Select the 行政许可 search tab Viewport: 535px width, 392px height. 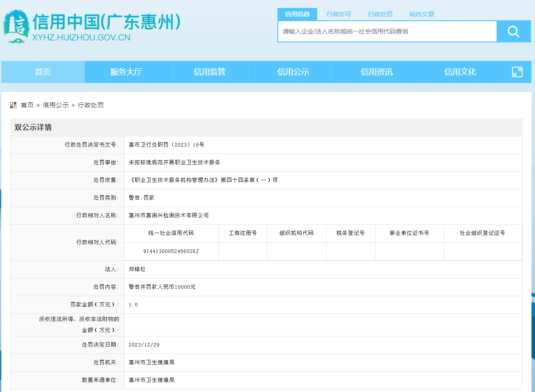click(x=339, y=14)
